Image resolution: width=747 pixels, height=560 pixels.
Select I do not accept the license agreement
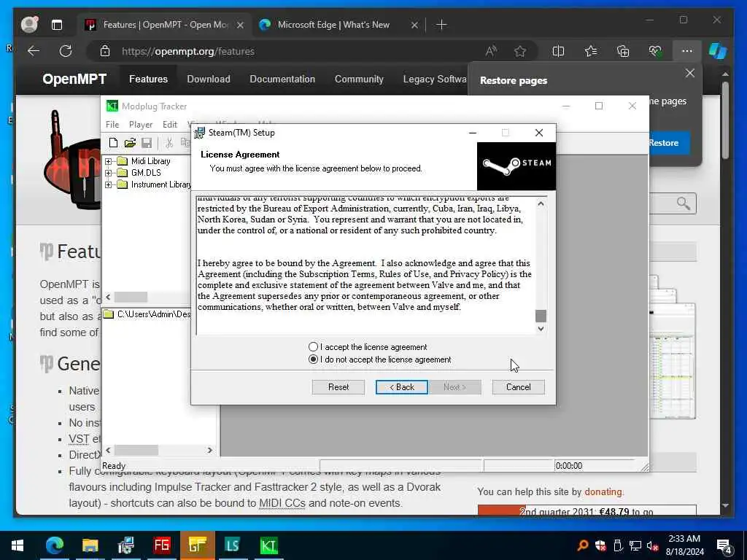(x=313, y=359)
